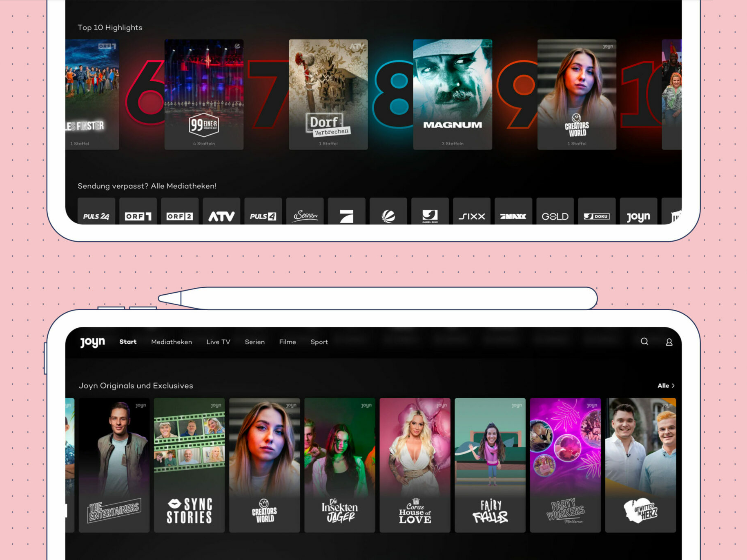Open Gewitter im Herz show card
This screenshot has height=560, width=747.
(640, 465)
